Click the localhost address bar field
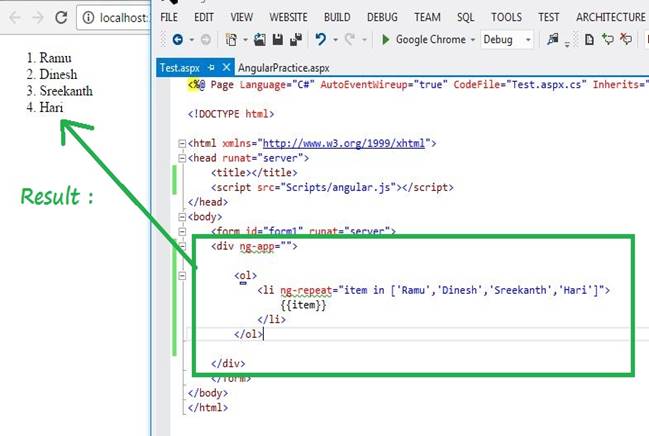The height and width of the screenshot is (436, 649). 114,17
